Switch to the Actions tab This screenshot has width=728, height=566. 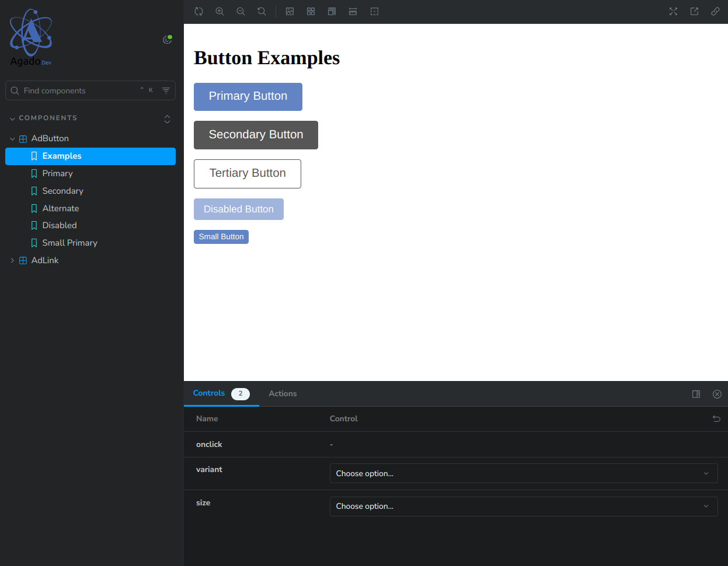point(283,393)
